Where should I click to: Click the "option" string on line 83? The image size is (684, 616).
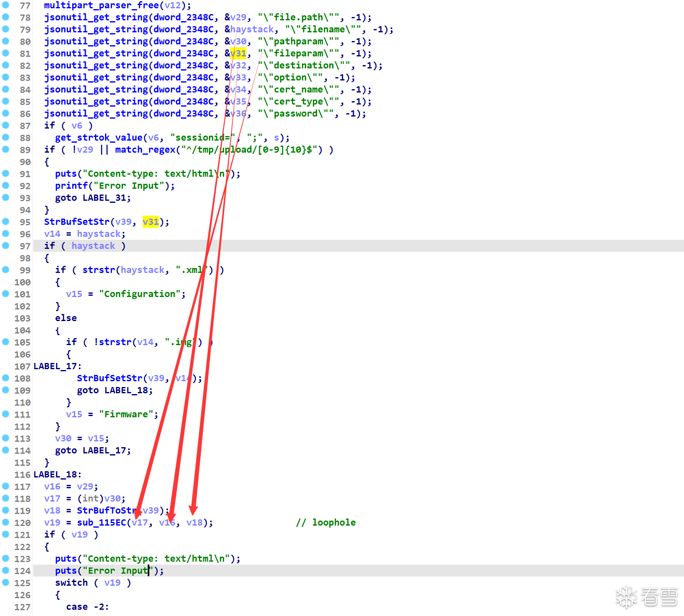290,78
